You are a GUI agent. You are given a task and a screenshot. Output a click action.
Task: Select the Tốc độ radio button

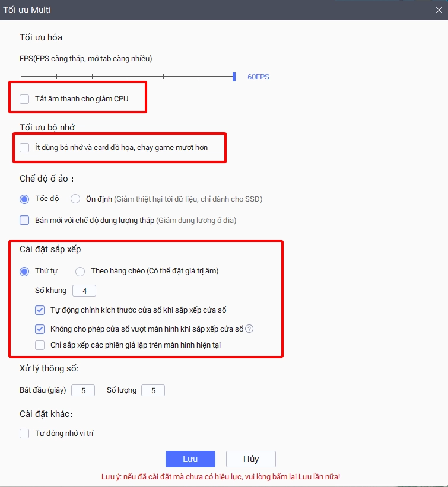coord(24,199)
